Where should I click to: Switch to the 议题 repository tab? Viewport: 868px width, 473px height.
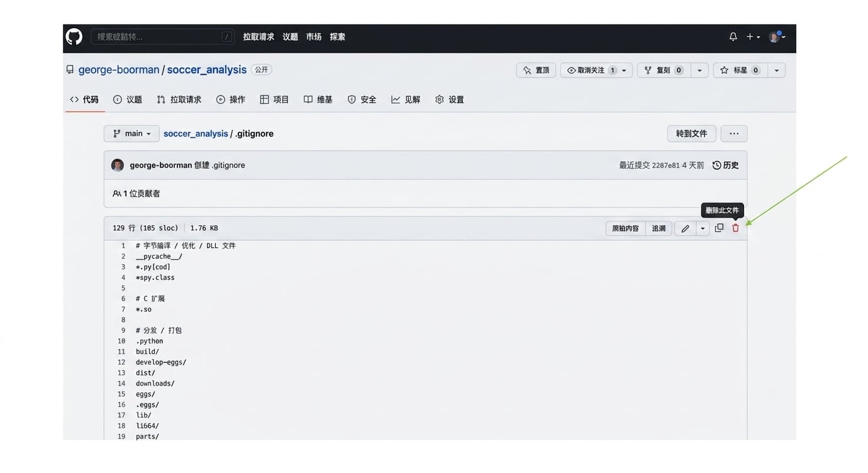click(x=128, y=99)
